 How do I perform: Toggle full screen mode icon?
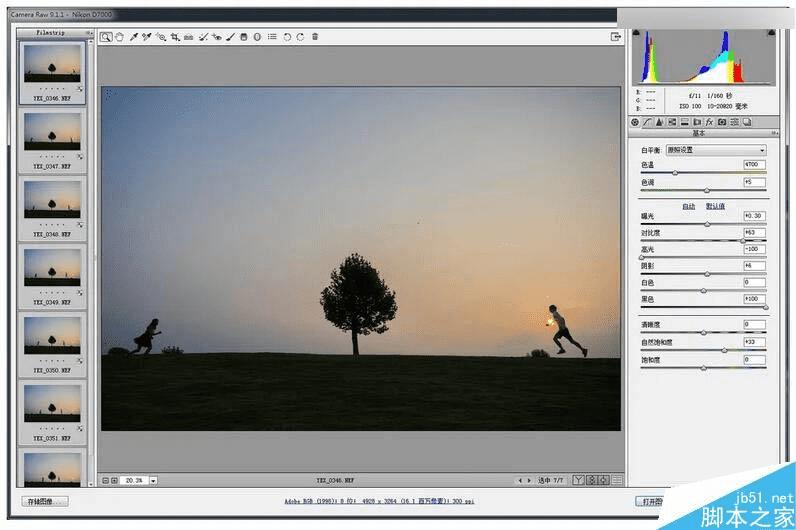616,37
